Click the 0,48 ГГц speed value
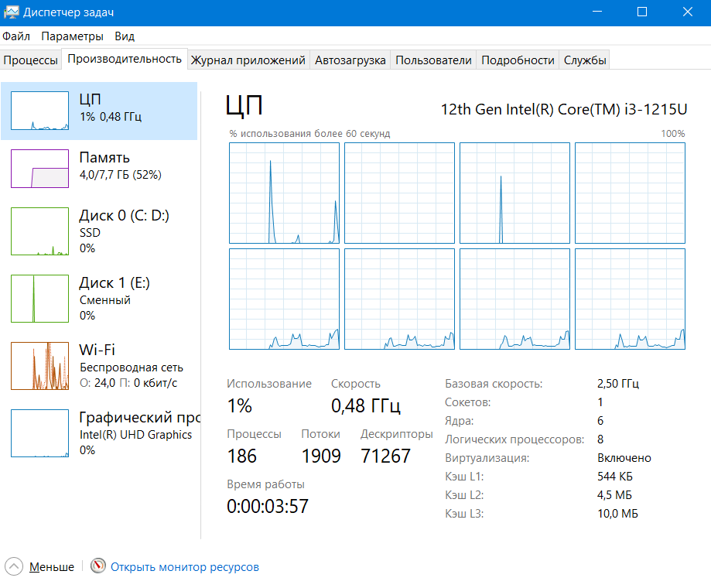This screenshot has height=588, width=711. 365,405
